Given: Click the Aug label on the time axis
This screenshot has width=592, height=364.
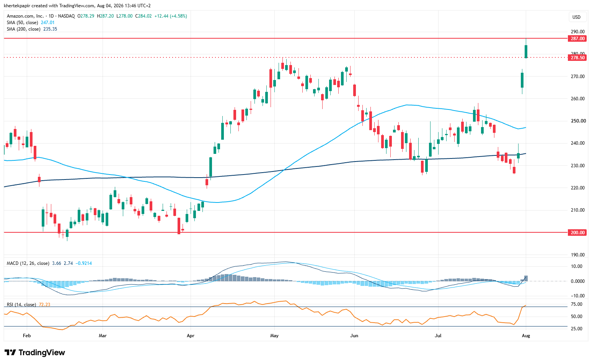Looking at the screenshot, I should (x=526, y=336).
